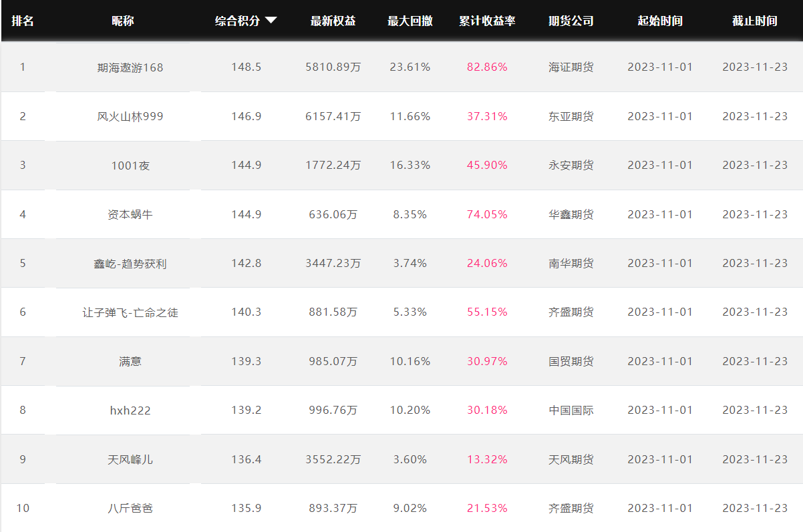Open the nickname 资本蜗牛
803x532 pixels.
[130, 214]
